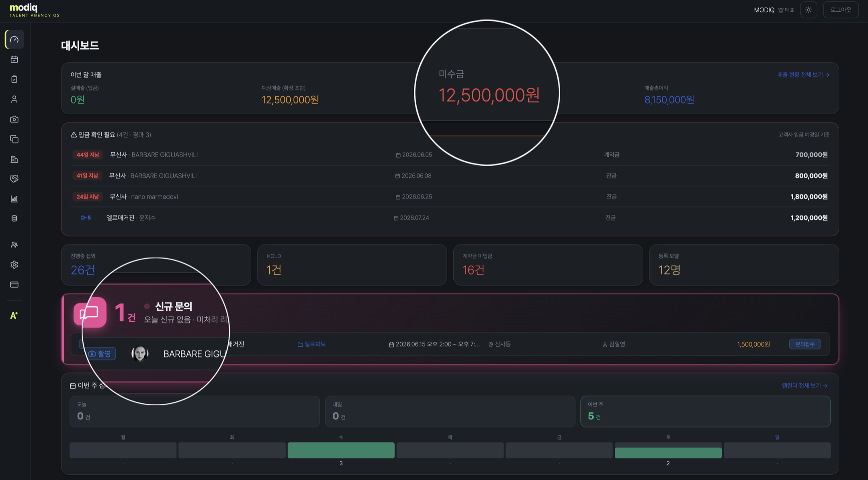
Task: Click the 김일영 manager name
Action: click(614, 344)
